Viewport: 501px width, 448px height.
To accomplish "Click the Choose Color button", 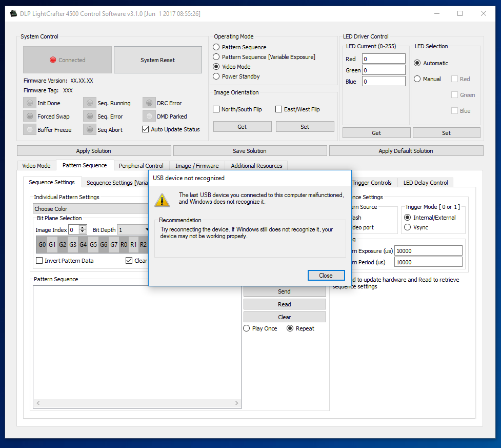I will [x=91, y=208].
